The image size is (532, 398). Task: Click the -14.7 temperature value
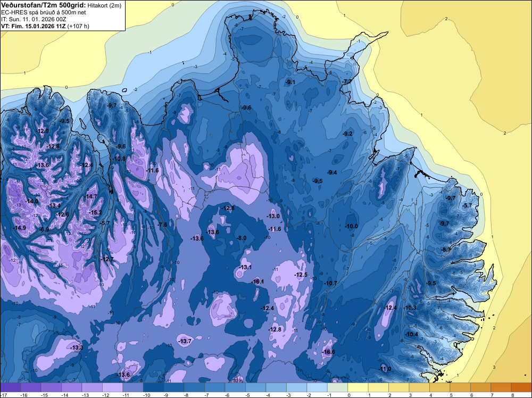(91, 196)
